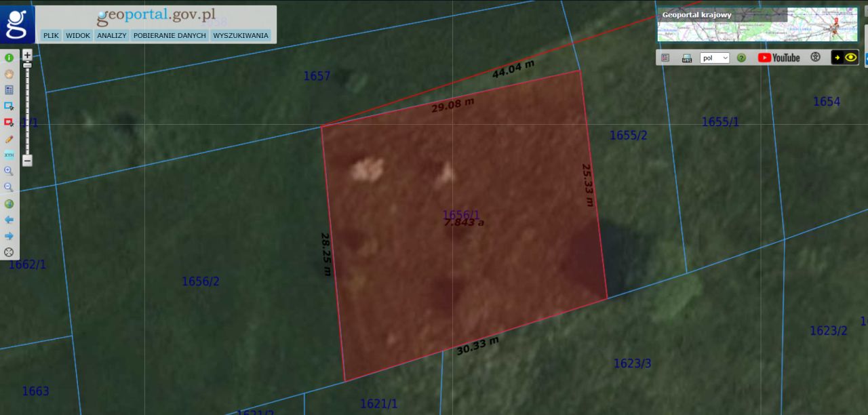Open the PLIK menu
Screen dimensions: 868x415
(51, 35)
